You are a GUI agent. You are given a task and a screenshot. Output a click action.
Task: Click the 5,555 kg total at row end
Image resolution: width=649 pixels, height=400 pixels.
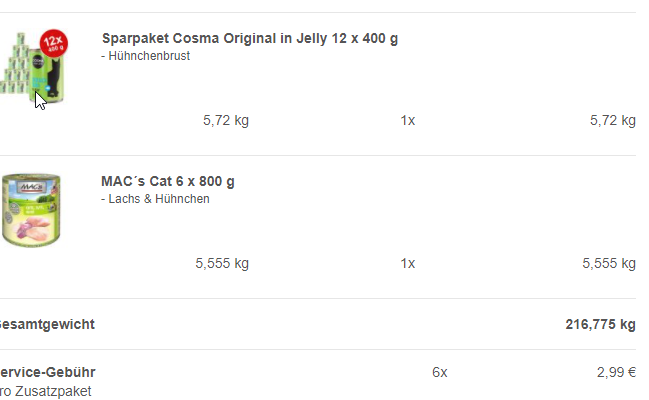pos(609,263)
